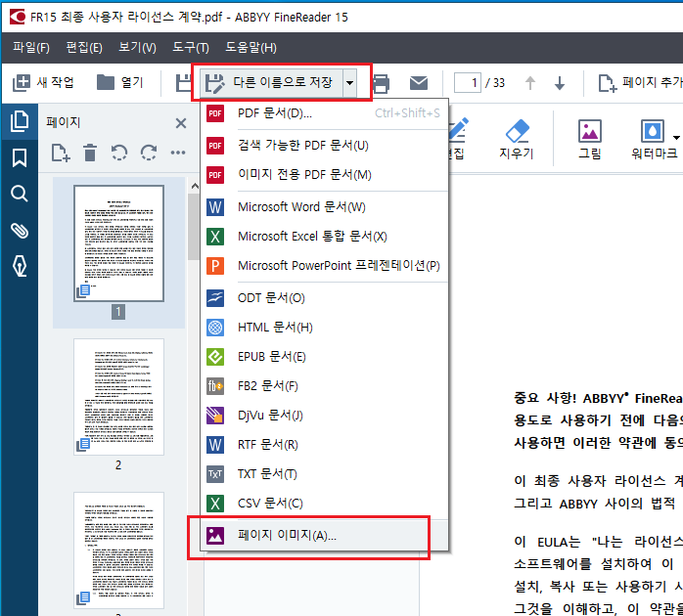Choose 검색 가능한 PDF 문서(U)

click(x=325, y=146)
